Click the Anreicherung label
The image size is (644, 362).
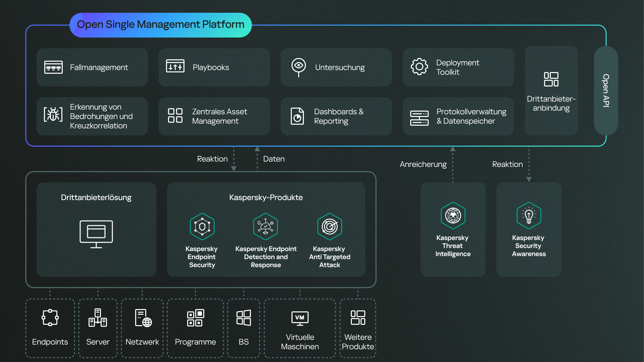click(x=423, y=164)
